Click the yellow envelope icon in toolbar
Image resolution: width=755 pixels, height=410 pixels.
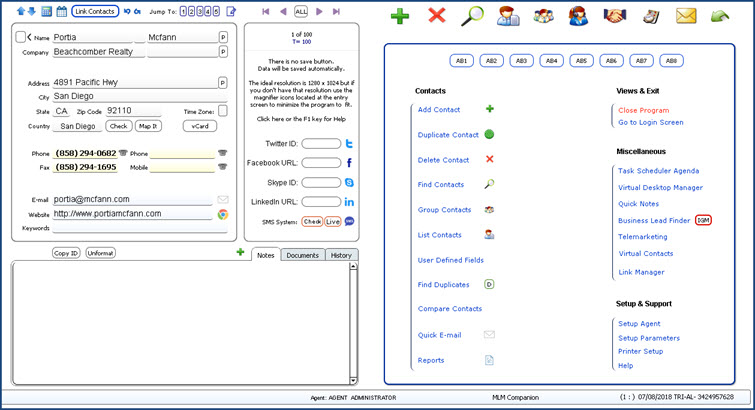685,16
